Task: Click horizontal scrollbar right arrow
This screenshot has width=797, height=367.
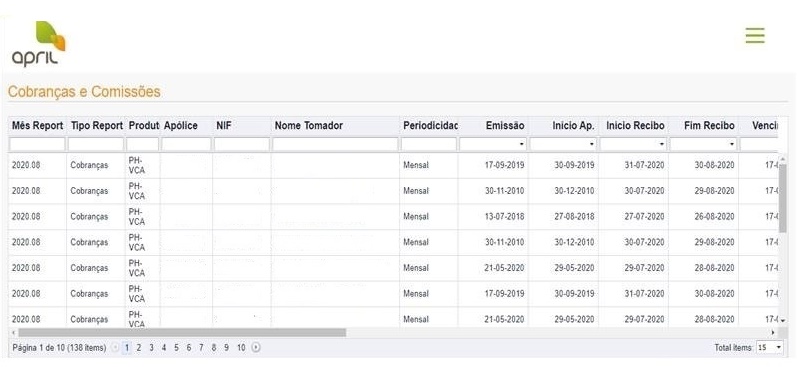Action: pos(773,332)
